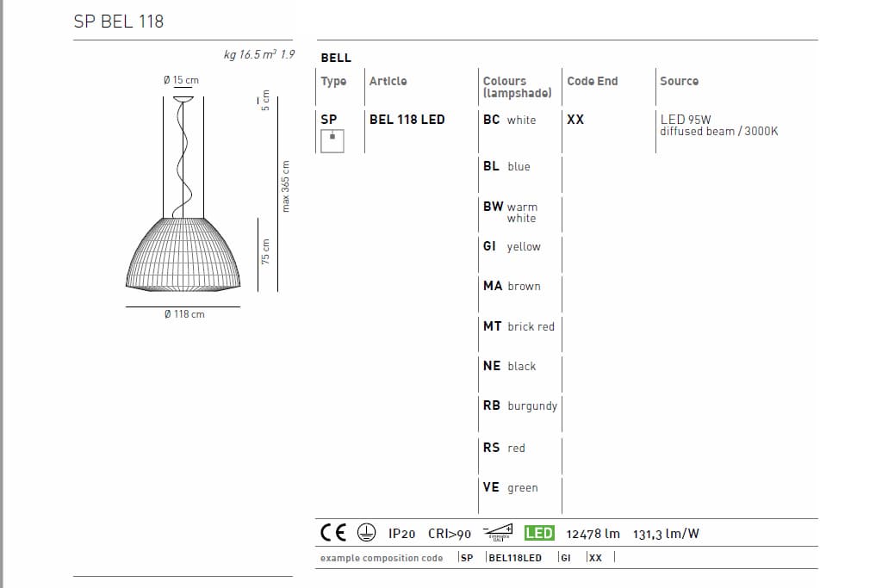882x588 pixels.
Task: Click the green LED badge icon
Action: coord(537,533)
